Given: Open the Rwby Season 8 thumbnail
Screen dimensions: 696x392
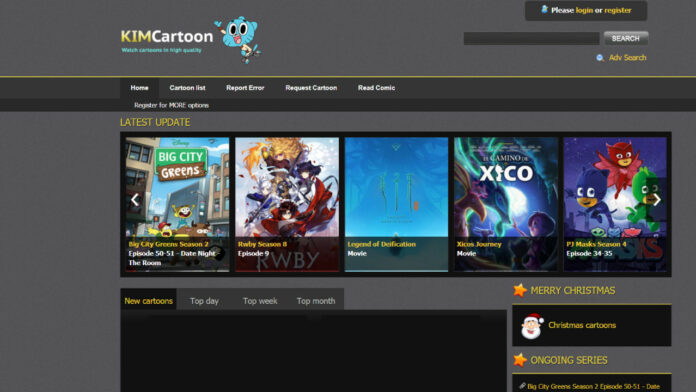Looking at the screenshot, I should tap(287, 204).
